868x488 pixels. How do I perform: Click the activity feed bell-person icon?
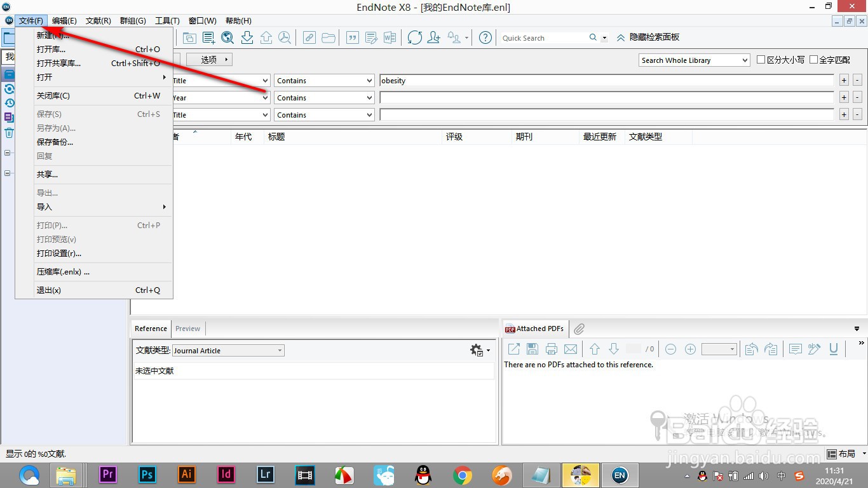tap(454, 37)
